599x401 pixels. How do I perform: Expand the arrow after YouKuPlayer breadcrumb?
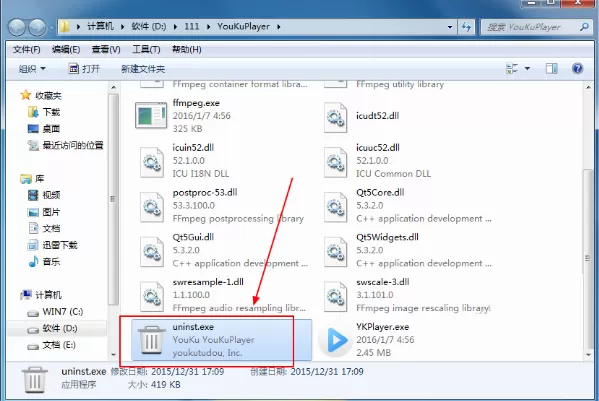(x=279, y=27)
